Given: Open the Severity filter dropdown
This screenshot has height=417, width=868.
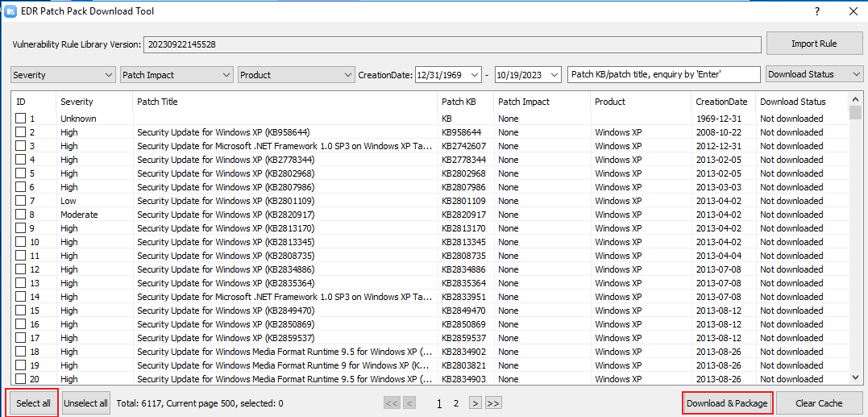Looking at the screenshot, I should click(x=64, y=75).
